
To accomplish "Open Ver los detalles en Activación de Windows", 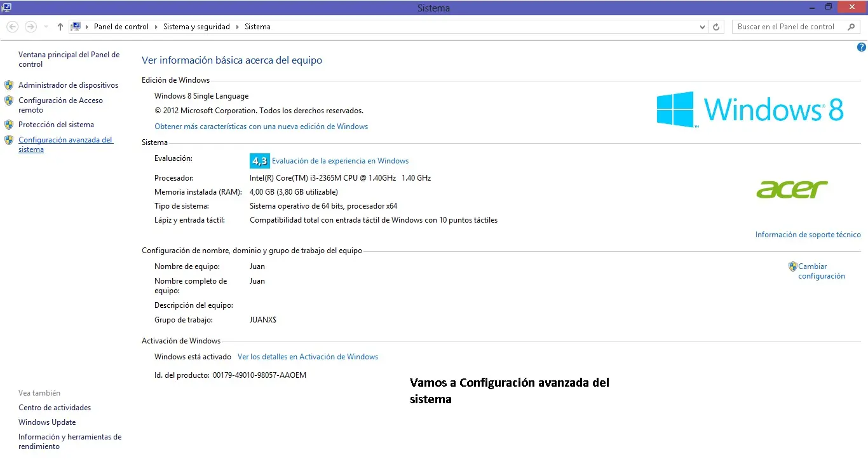I will (308, 357).
